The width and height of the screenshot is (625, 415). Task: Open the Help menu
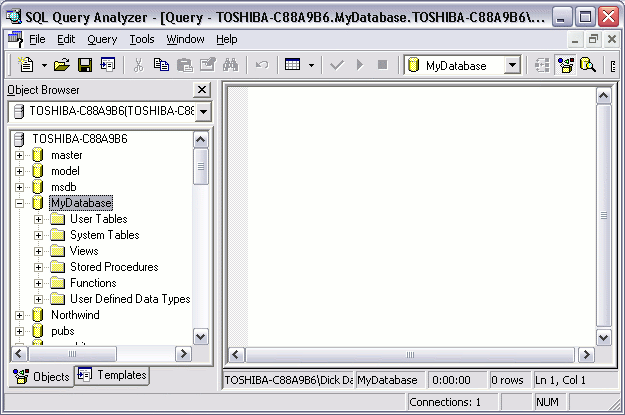227,39
